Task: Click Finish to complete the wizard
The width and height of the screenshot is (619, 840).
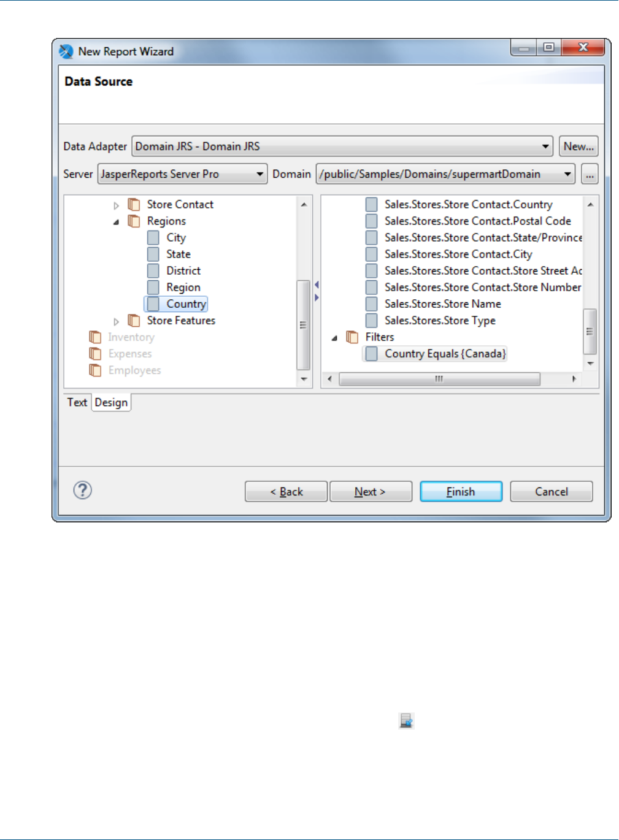Action: click(461, 491)
